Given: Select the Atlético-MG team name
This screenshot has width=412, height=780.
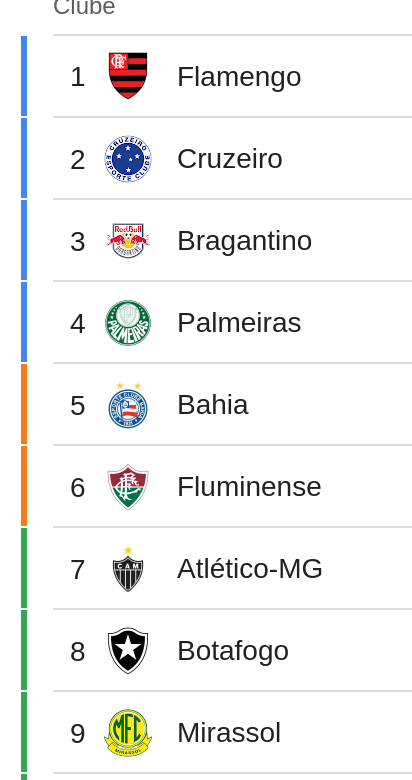Looking at the screenshot, I should pos(250,569).
